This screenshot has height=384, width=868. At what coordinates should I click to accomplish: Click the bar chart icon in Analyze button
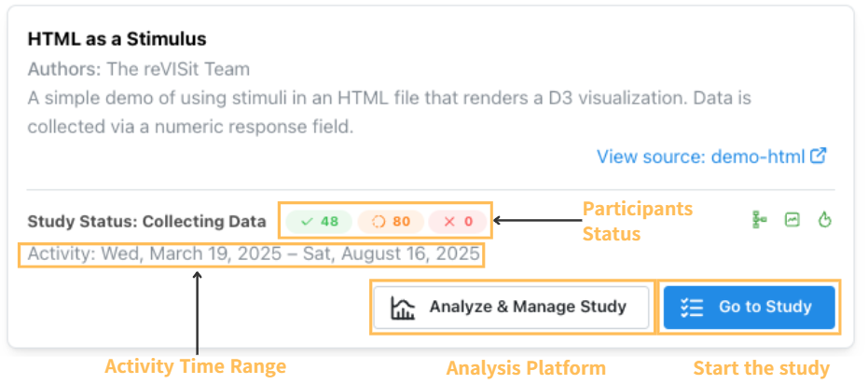[403, 308]
